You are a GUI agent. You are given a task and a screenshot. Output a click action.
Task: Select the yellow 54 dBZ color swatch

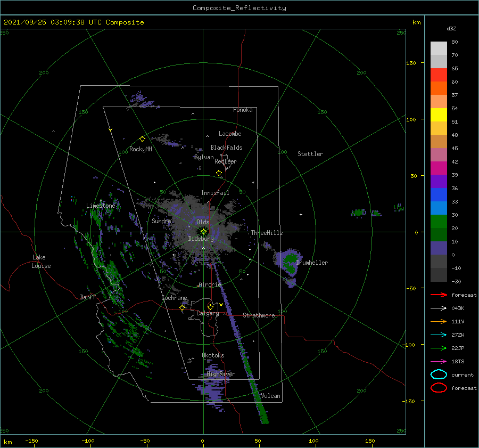coord(439,115)
